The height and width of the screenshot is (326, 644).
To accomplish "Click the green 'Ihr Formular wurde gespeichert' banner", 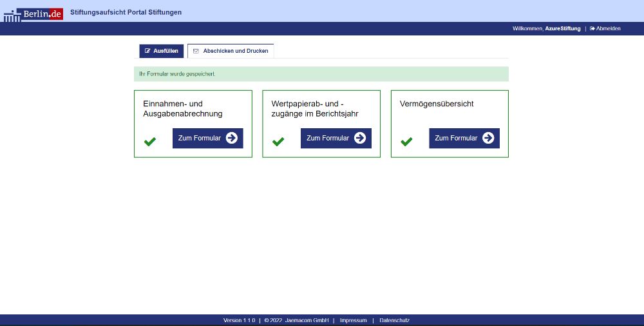I will [321, 74].
